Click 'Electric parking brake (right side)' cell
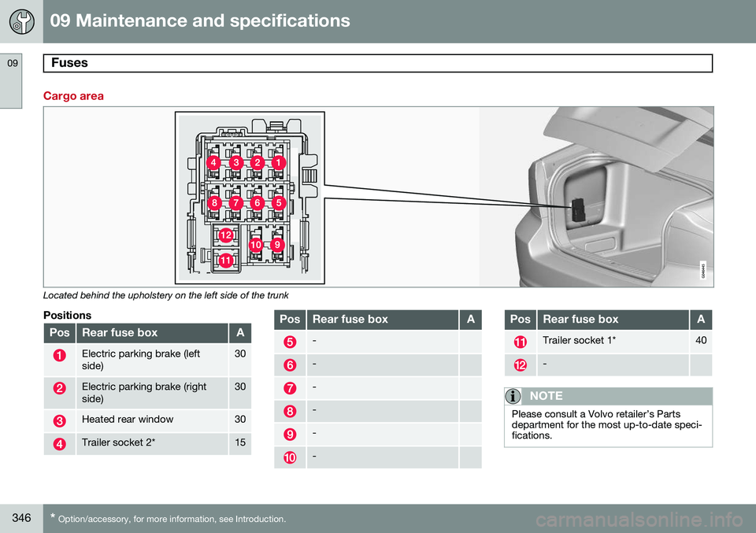The image size is (756, 533). click(x=152, y=392)
